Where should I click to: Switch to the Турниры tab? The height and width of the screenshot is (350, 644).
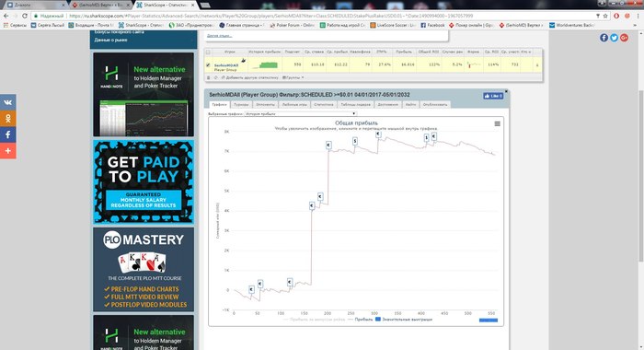[241, 104]
